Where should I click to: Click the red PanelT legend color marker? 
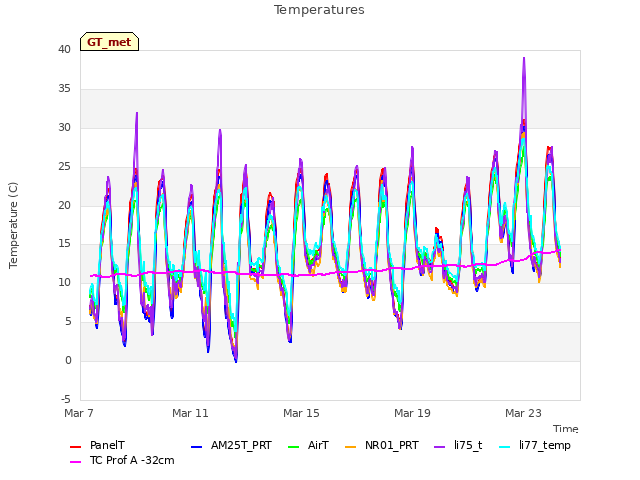click(x=76, y=447)
